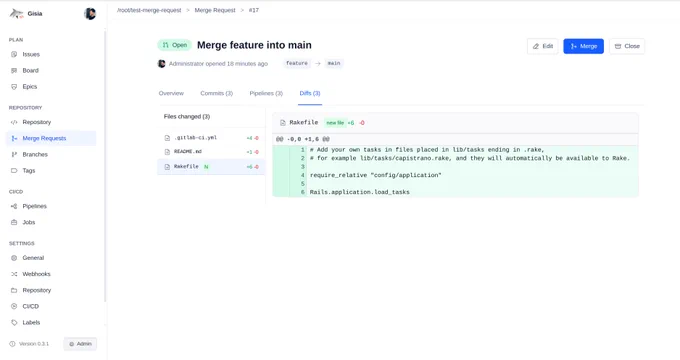
Task: Click the Epics shield icon
Action: coord(14,86)
